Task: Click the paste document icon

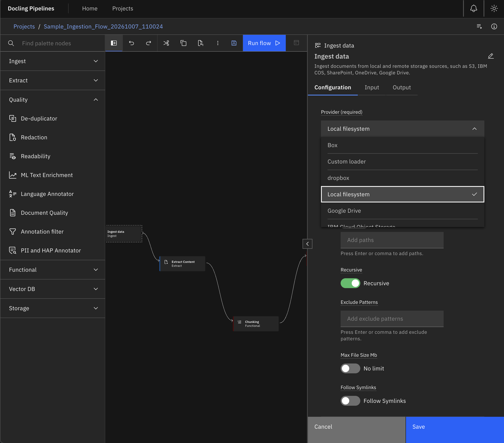Action: [x=201, y=43]
